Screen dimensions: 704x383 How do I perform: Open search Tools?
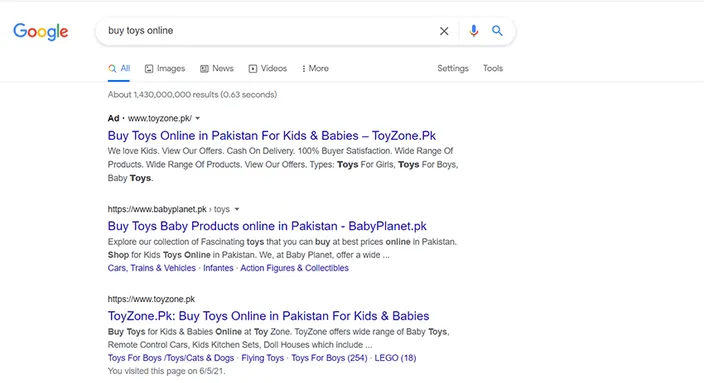(493, 68)
